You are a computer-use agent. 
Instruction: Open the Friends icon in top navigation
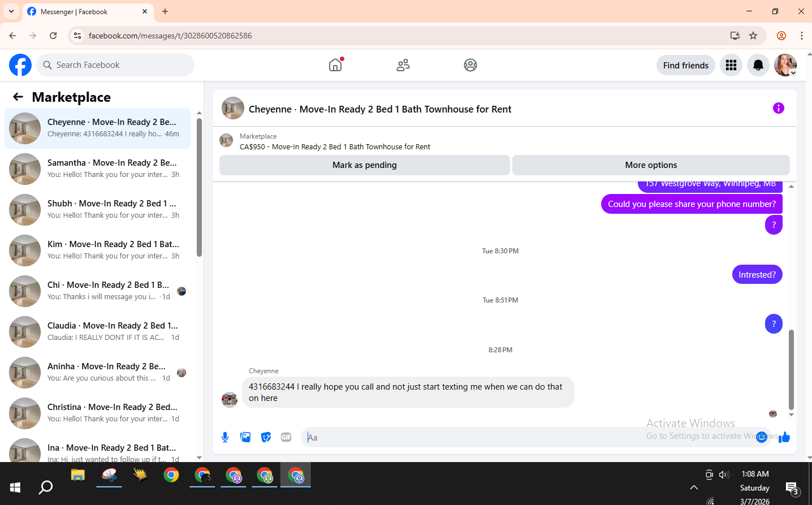[x=403, y=65]
